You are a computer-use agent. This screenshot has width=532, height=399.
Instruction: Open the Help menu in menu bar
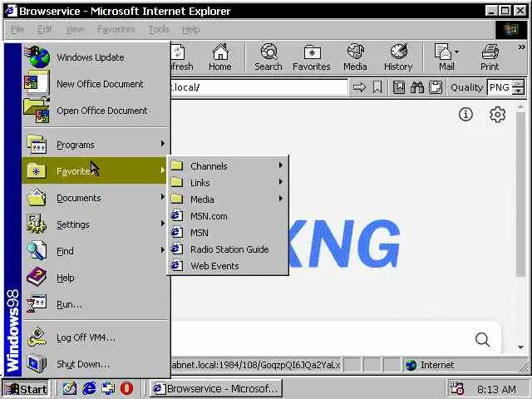click(190, 30)
